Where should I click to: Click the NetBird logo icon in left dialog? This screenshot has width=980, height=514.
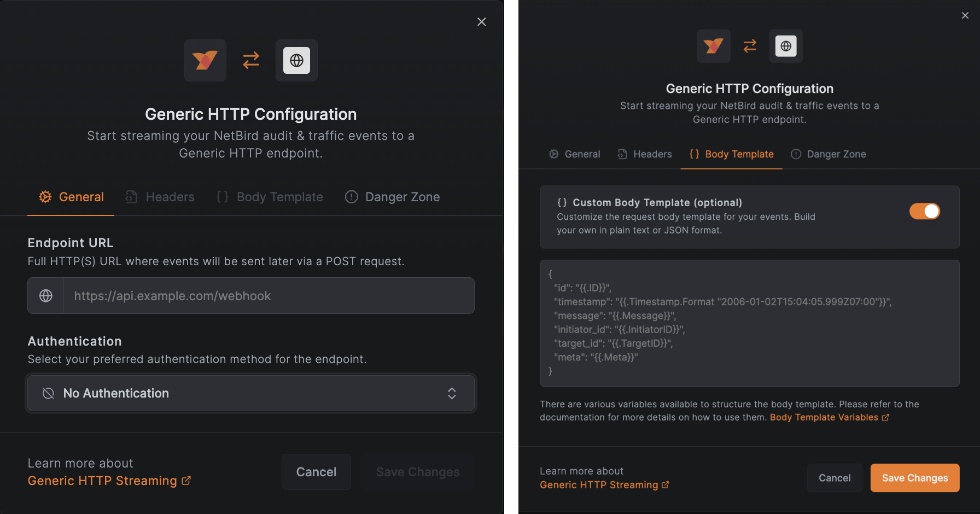click(205, 61)
